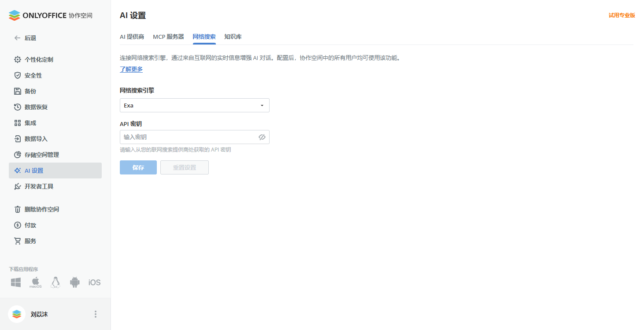This screenshot has height=330, width=644.
Task: Click the 数据恢复 sidebar icon
Action: coord(37,107)
